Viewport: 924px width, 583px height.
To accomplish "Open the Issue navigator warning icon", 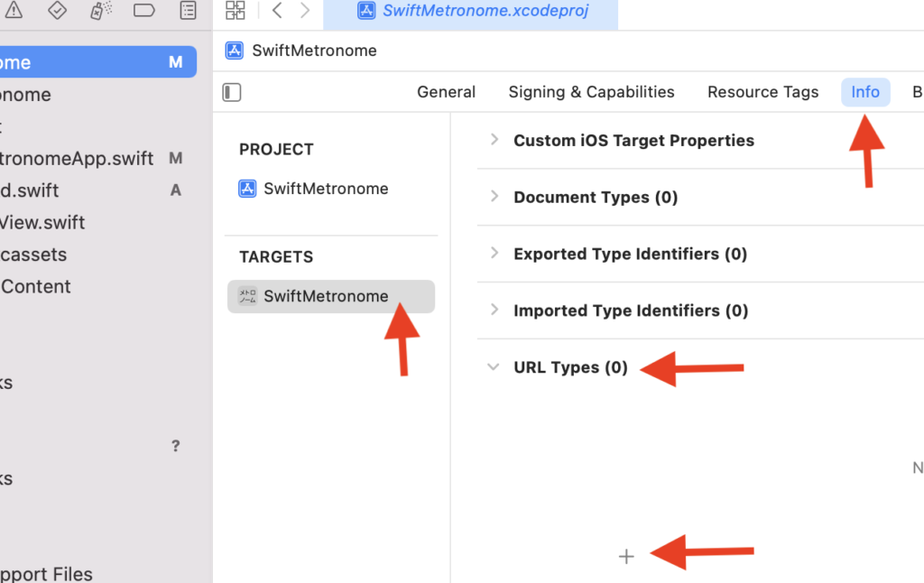I will tap(14, 9).
